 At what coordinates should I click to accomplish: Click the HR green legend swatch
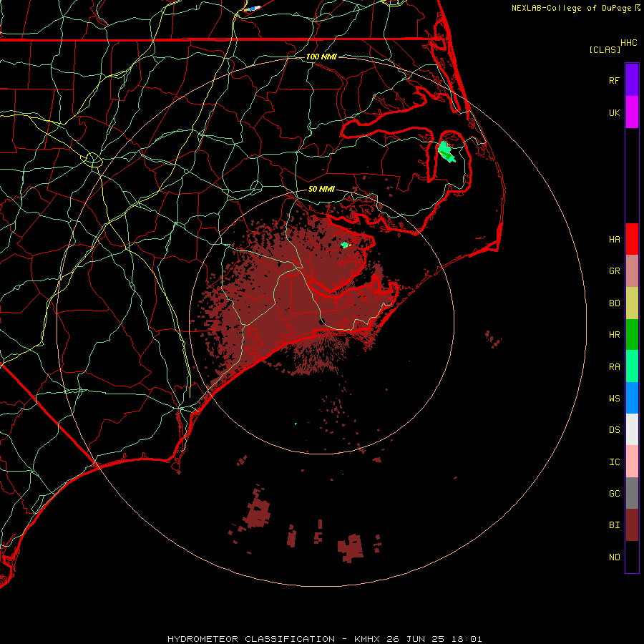tap(632, 335)
